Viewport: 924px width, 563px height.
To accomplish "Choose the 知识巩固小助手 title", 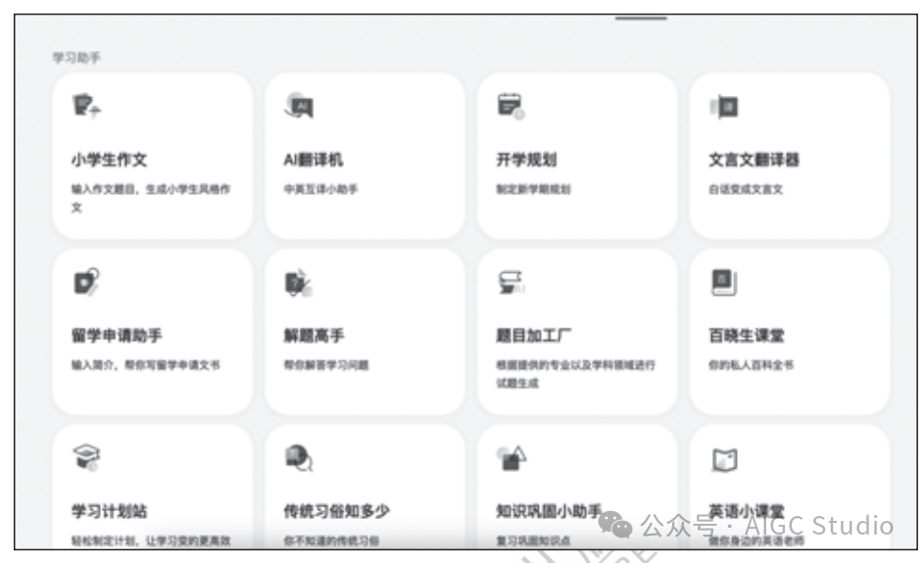I will click(x=549, y=511).
